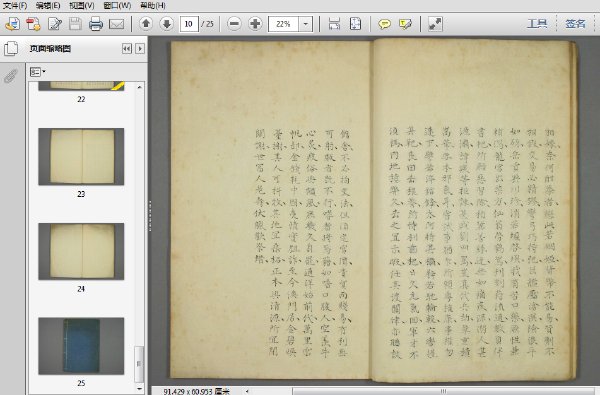600x395 pixels.
Task: Open the zoom percentage dropdown
Action: coord(305,24)
